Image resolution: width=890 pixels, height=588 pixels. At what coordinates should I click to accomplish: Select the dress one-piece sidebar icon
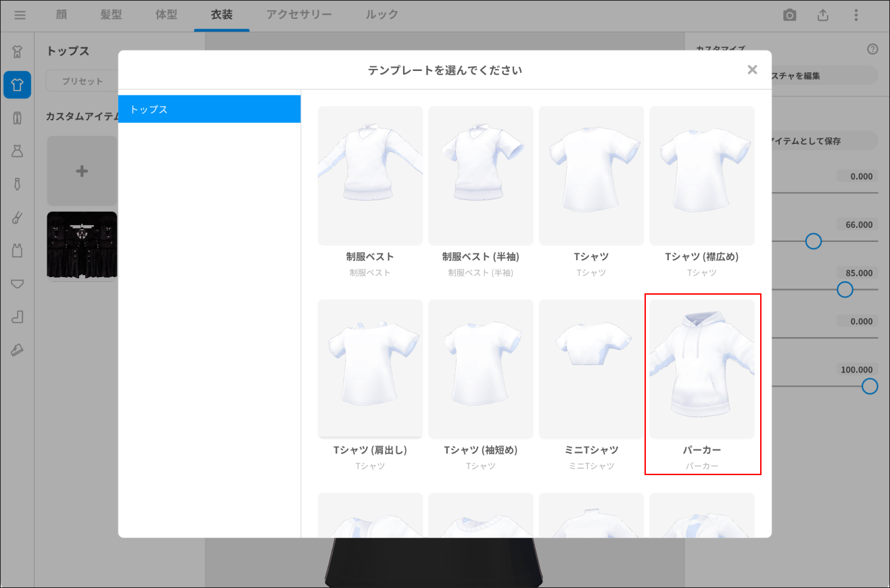18,151
